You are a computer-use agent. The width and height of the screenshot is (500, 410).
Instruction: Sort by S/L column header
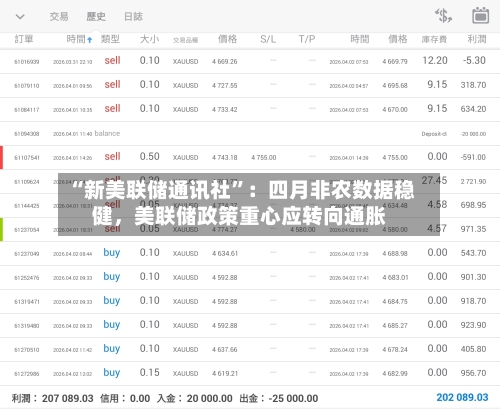tap(268, 39)
